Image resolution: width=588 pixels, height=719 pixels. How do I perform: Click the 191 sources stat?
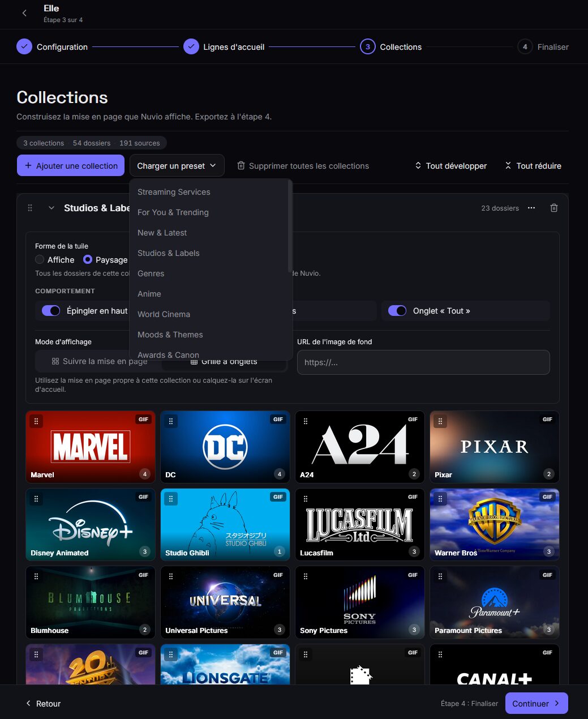click(x=139, y=143)
